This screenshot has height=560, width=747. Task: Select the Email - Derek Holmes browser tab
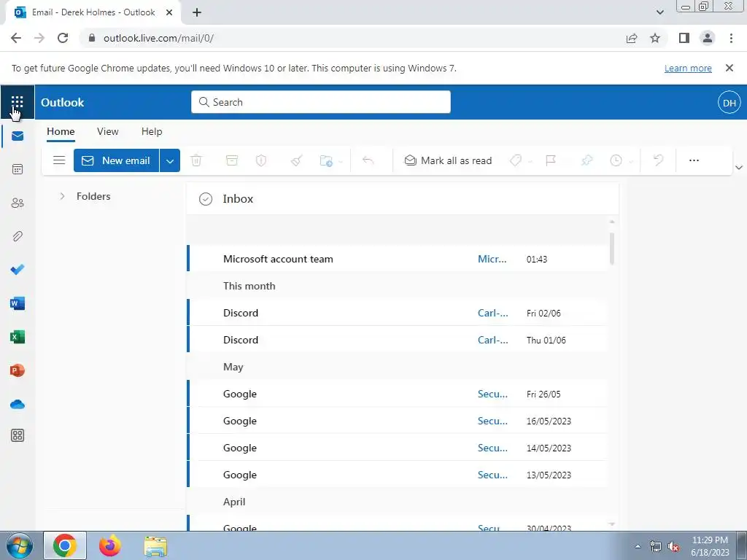coord(93,12)
